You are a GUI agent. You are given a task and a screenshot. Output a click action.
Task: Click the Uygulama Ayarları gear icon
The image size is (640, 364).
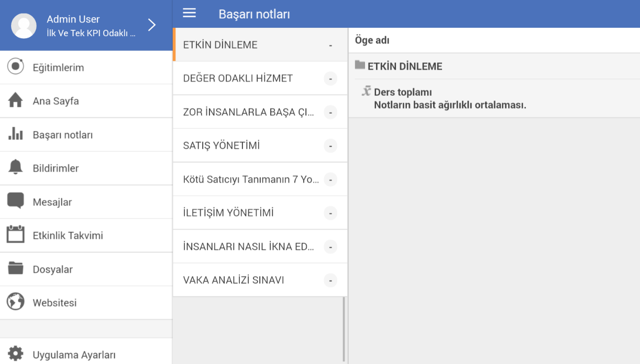(16, 354)
